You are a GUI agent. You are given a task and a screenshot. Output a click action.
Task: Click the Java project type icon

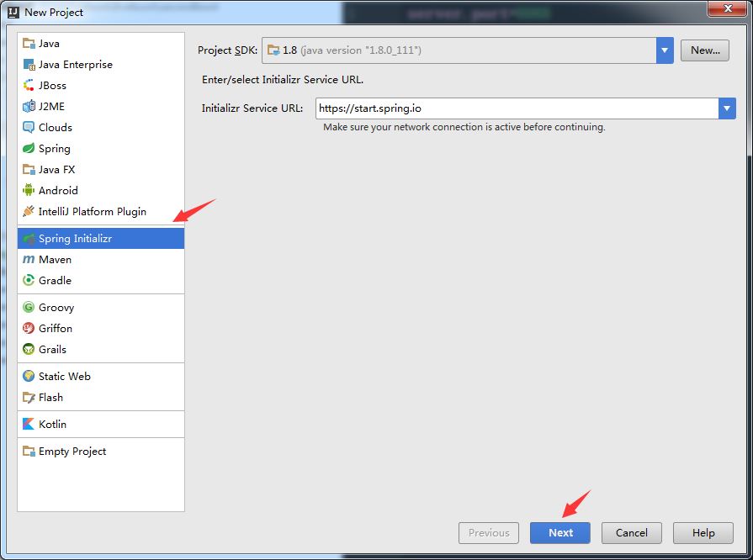(29, 44)
